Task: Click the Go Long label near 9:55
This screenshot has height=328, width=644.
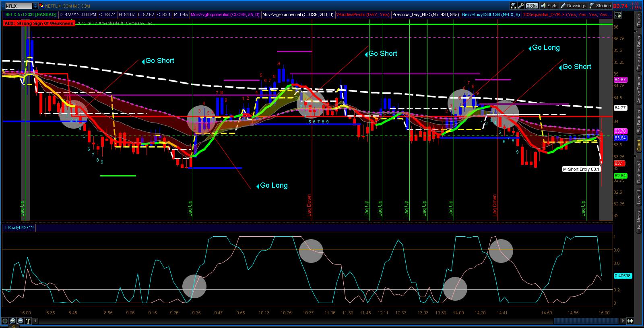Action: (274, 185)
